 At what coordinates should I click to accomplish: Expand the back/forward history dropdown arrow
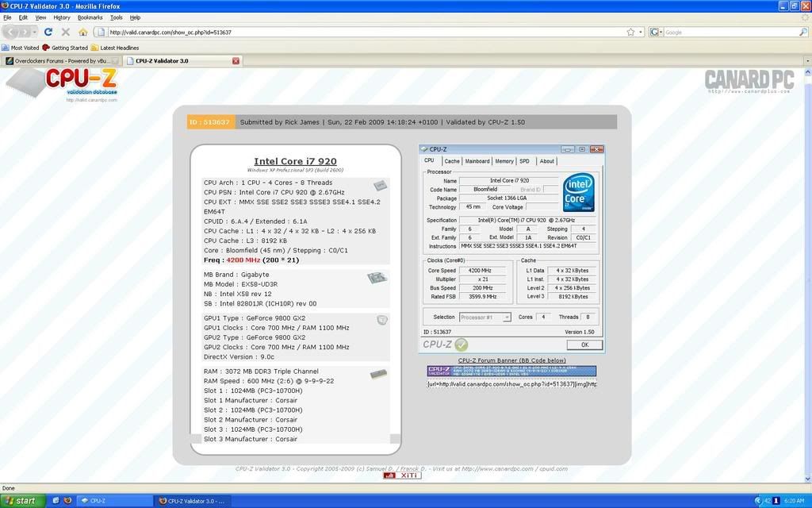tap(35, 32)
